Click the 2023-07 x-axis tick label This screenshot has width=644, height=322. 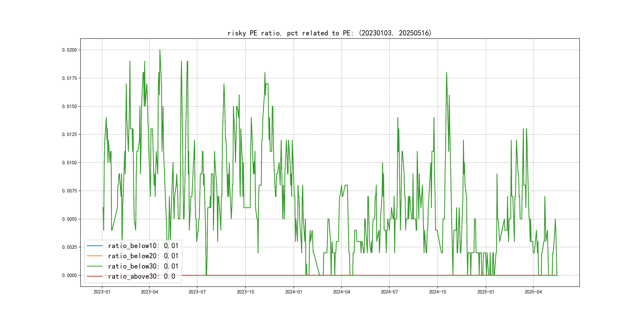197,292
